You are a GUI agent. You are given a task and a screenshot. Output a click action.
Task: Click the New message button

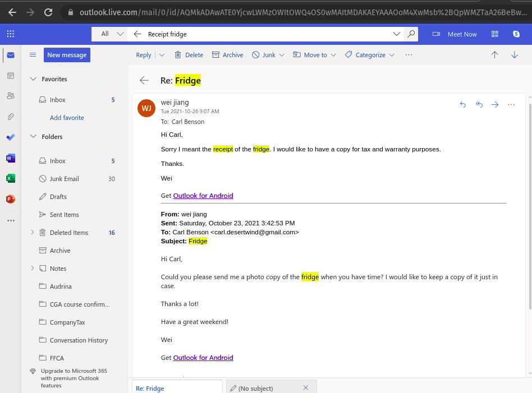click(67, 55)
